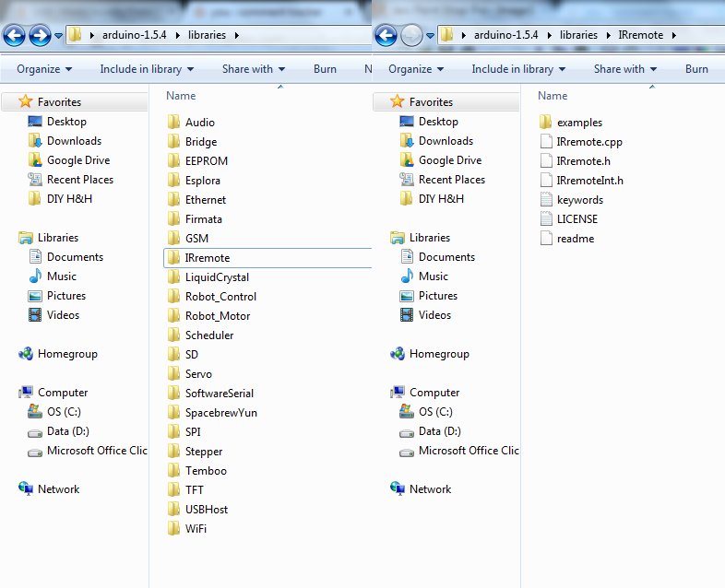Click arduino-1.5.4 in right address bar
The width and height of the screenshot is (725, 588).
[x=506, y=35]
